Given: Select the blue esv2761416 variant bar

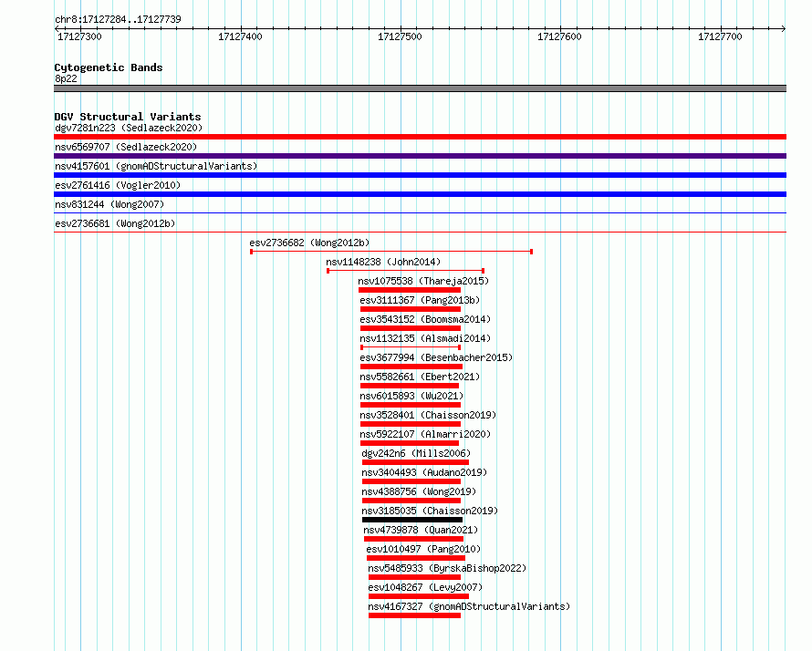Looking at the screenshot, I should (420, 194).
